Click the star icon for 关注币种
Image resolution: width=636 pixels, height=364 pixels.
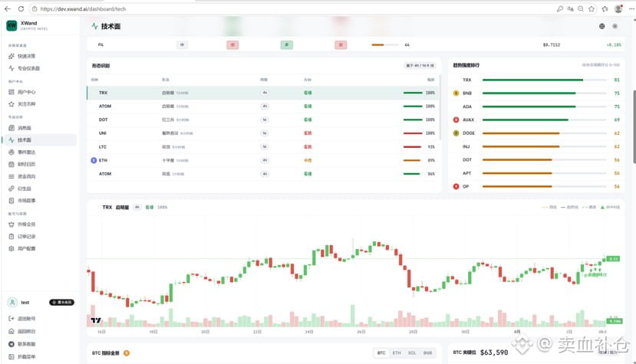click(12, 104)
